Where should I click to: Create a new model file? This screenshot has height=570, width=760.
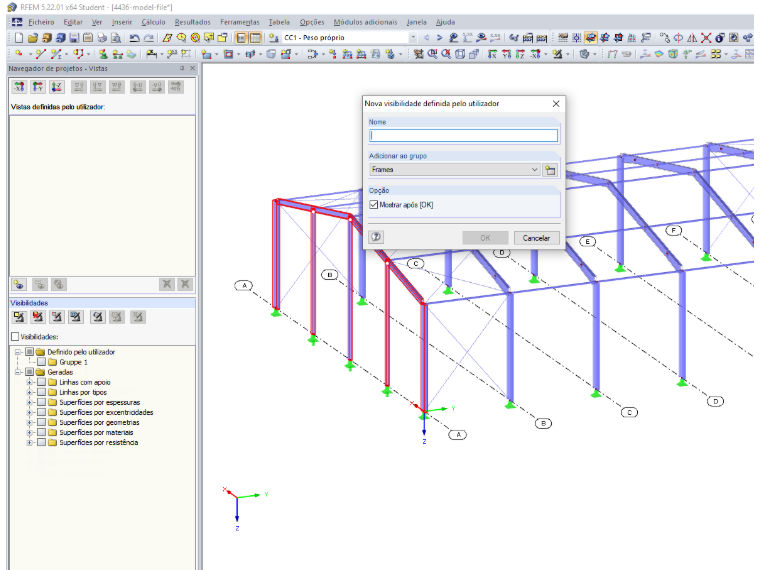point(19,38)
